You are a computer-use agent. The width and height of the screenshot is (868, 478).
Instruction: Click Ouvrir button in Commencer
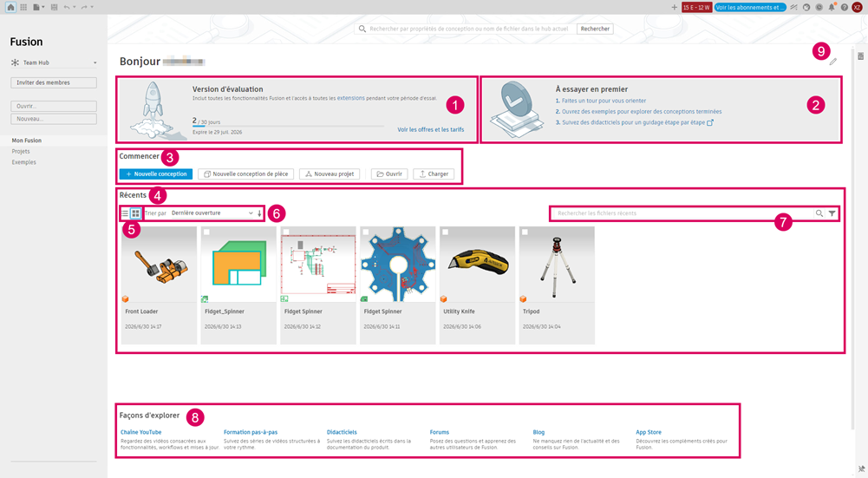click(389, 174)
